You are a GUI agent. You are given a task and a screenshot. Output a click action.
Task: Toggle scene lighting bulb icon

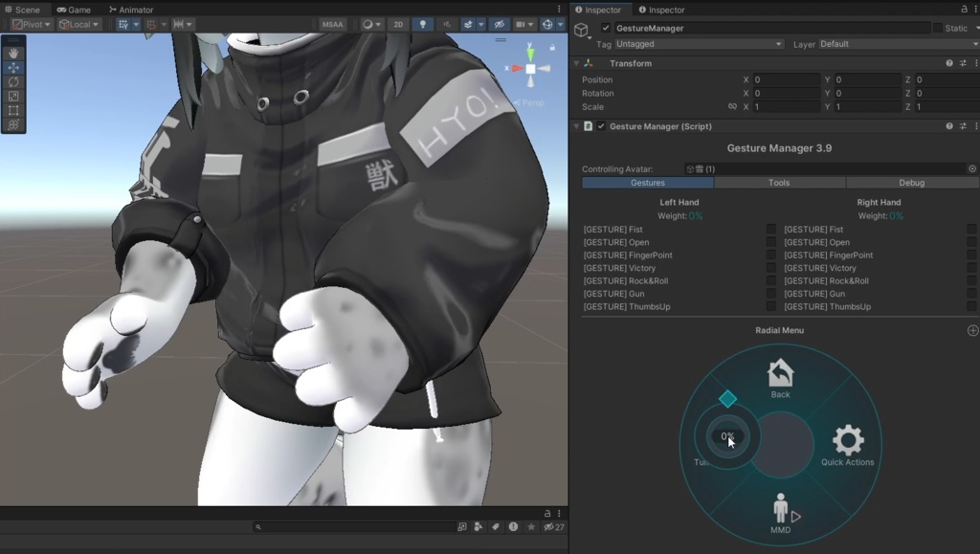point(423,24)
